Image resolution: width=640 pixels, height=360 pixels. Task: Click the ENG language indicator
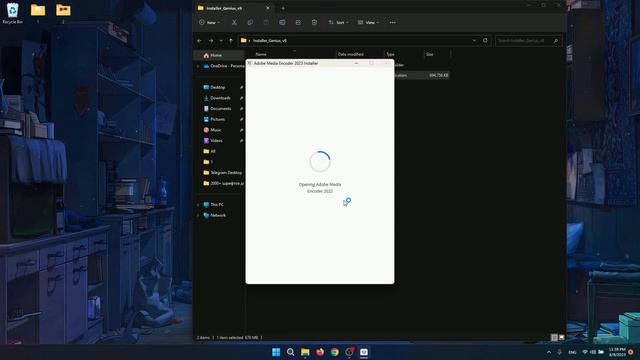tap(572, 352)
